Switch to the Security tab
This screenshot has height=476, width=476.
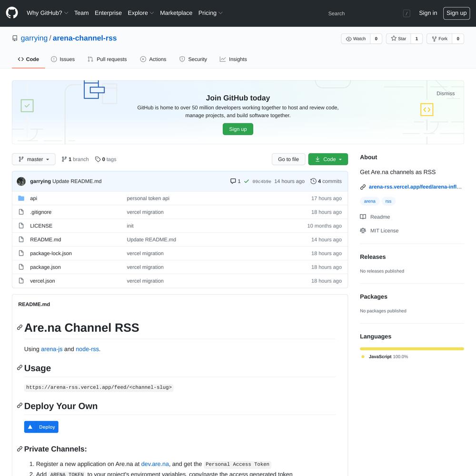point(193,59)
